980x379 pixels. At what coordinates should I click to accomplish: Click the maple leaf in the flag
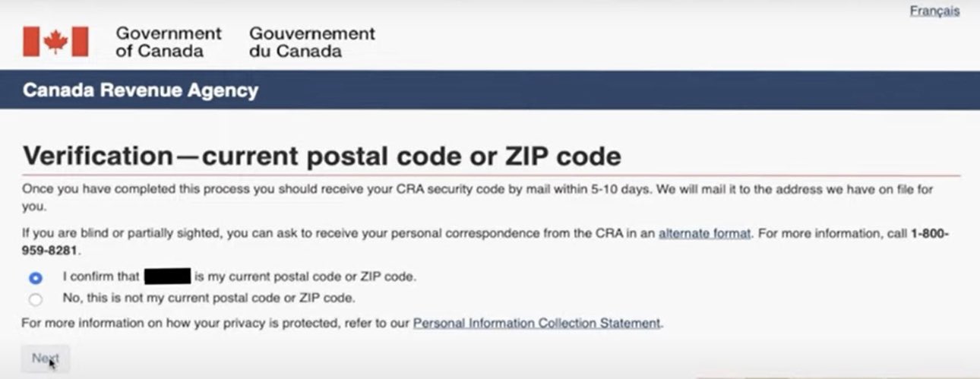[x=55, y=42]
